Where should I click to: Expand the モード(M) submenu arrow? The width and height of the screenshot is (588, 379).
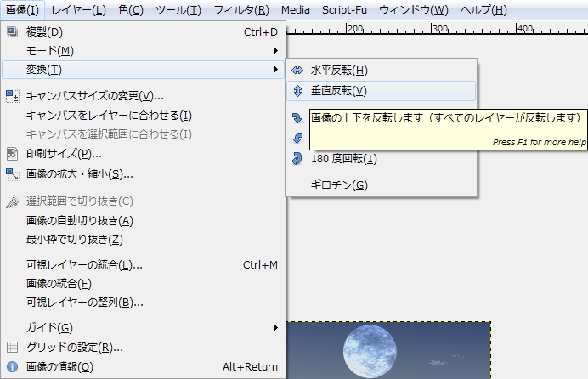[276, 51]
